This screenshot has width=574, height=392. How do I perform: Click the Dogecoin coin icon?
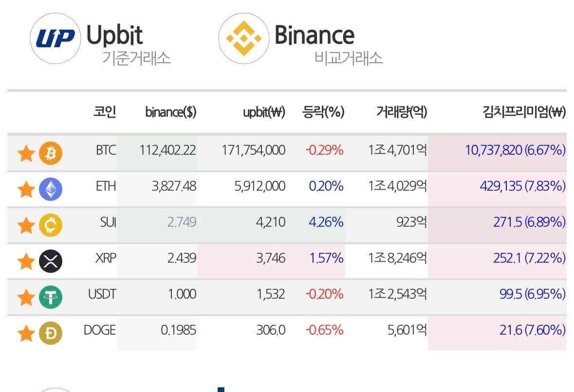(x=51, y=333)
